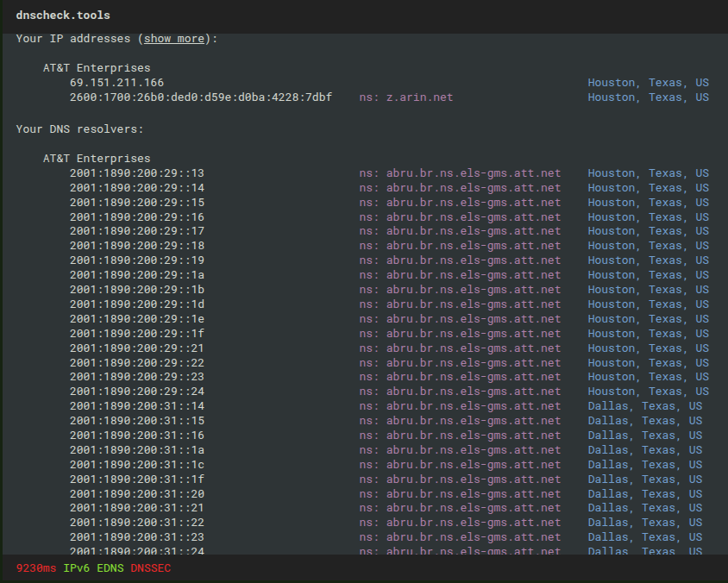Click the EDNS status bar indicator
This screenshot has width=728, height=583.
pyautogui.click(x=110, y=568)
